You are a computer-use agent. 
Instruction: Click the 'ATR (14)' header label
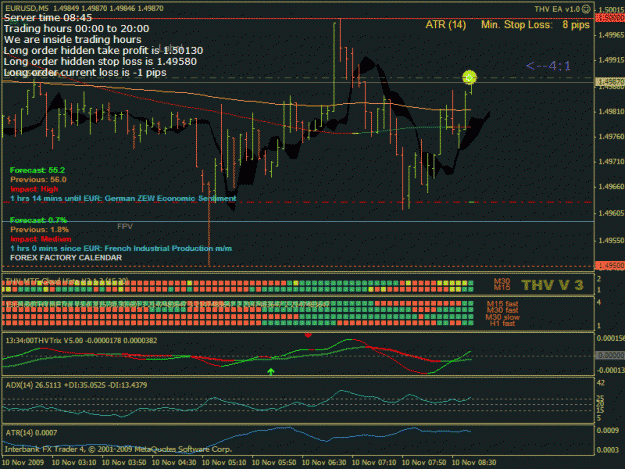(x=446, y=25)
